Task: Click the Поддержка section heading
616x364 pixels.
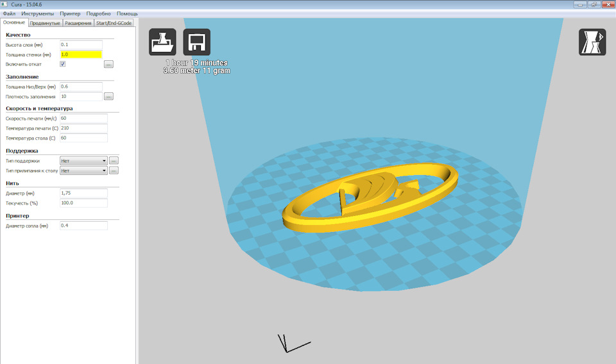Action: 22,151
